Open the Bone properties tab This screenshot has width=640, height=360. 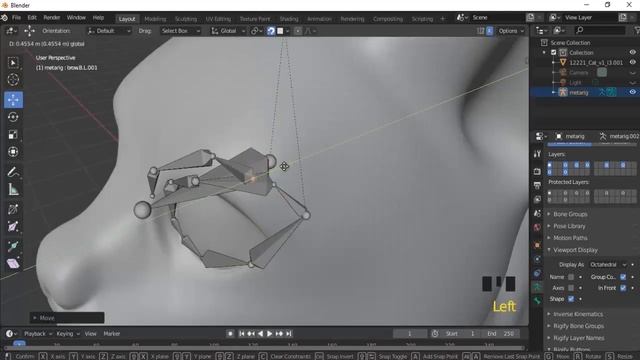tap(537, 301)
